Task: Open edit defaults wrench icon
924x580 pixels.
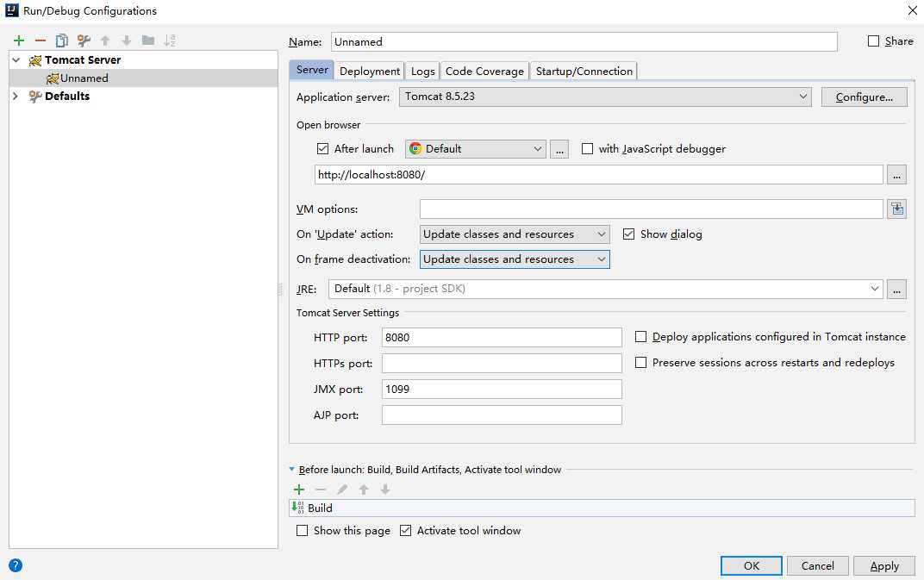Action: 84,41
